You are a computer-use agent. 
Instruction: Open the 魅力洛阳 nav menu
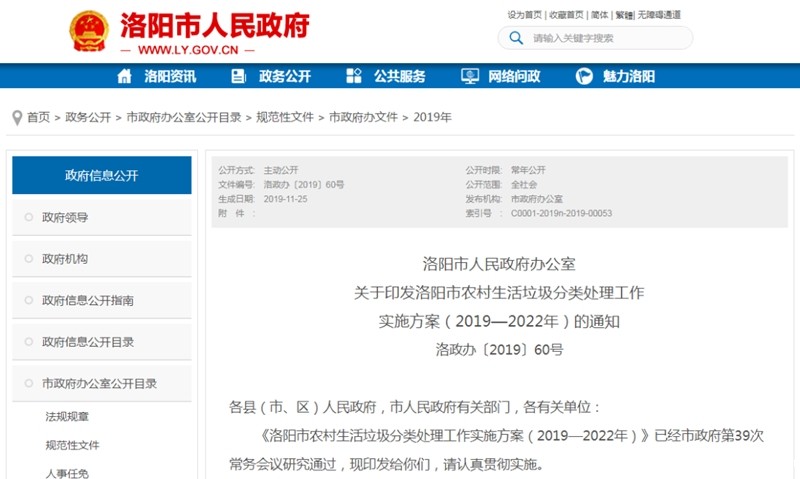click(x=629, y=76)
